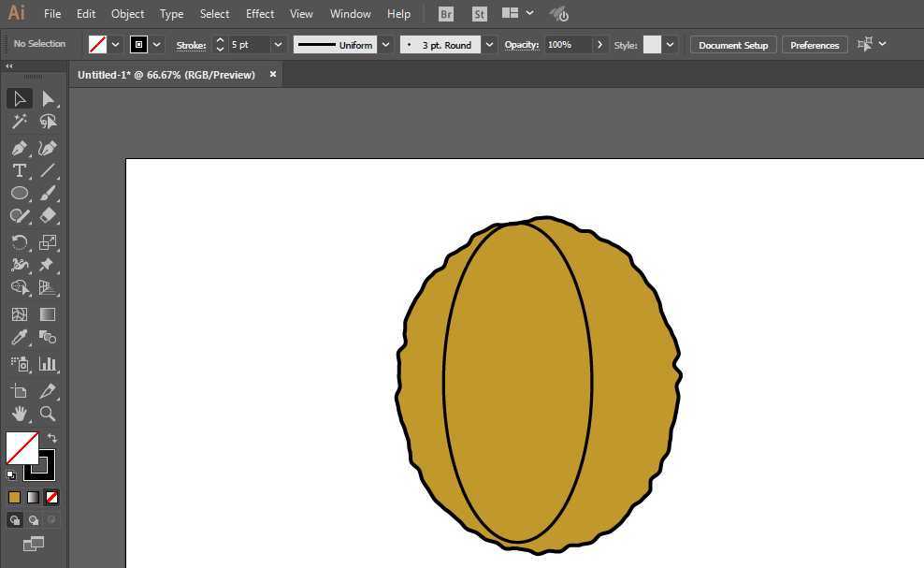The height and width of the screenshot is (568, 924).
Task: Adjust the stroke weight stepper
Action: click(x=220, y=44)
